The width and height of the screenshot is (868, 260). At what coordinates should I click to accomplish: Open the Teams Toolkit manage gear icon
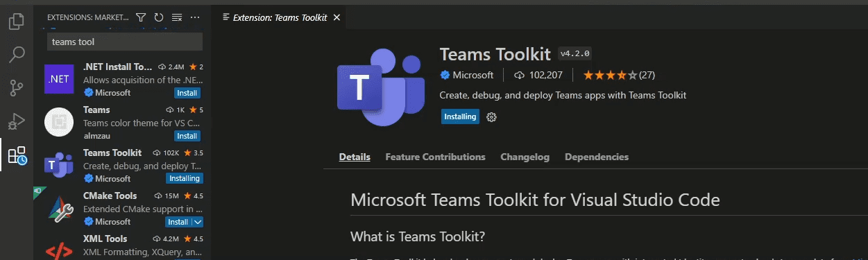(492, 117)
